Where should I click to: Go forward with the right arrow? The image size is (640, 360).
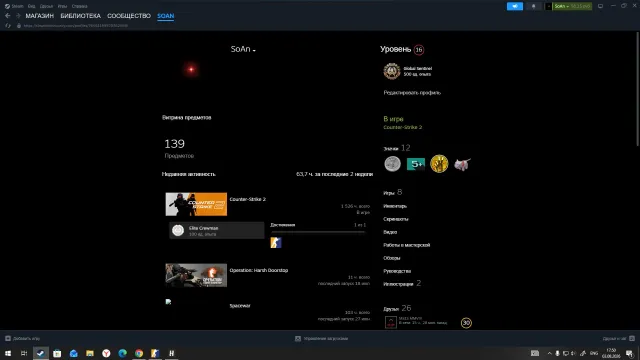[x=18, y=16]
